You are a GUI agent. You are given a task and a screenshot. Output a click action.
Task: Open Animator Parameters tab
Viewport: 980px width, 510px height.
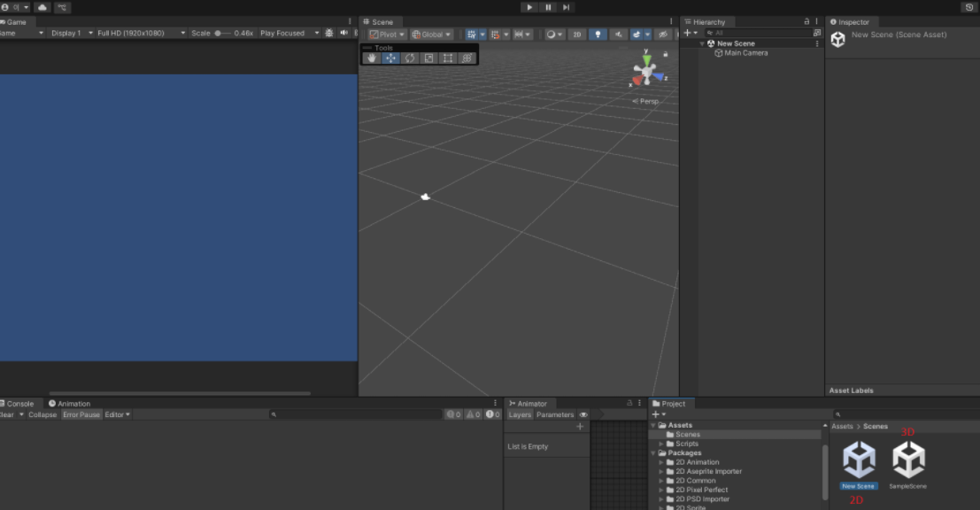pos(554,414)
